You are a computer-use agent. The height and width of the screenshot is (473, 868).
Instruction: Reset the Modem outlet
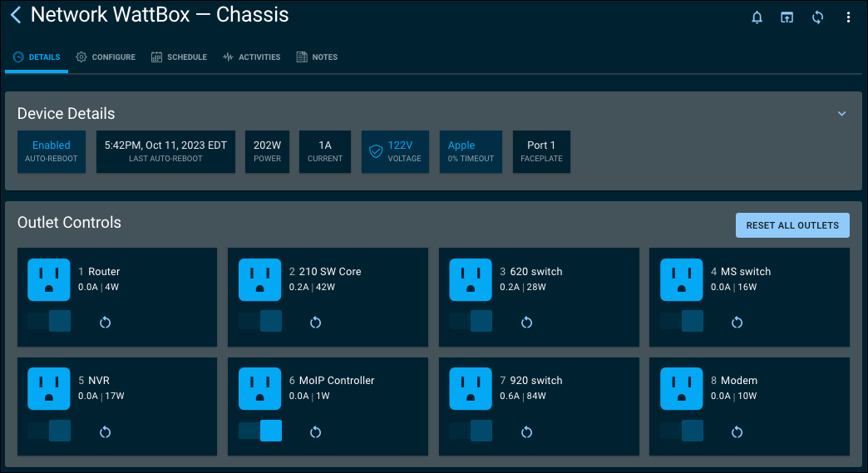coord(737,432)
